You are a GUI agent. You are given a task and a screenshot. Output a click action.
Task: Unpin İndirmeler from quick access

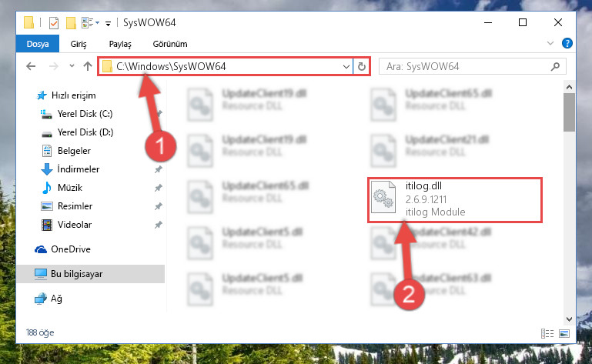coord(158,169)
